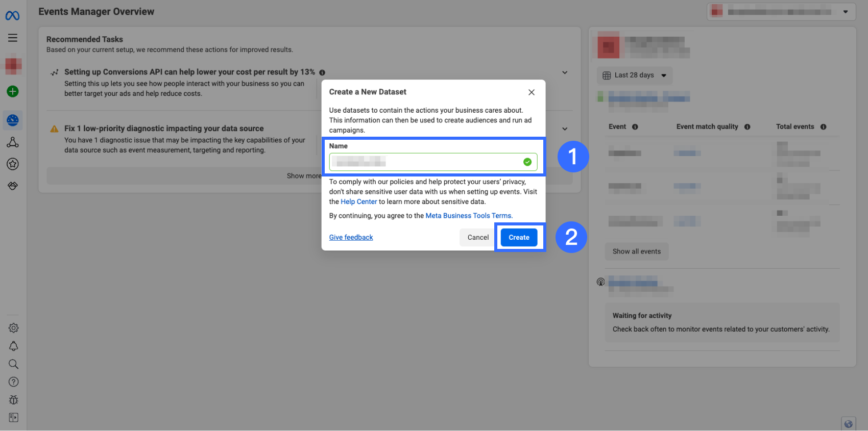Open the settings gear icon
868x431 pixels.
[x=14, y=328]
